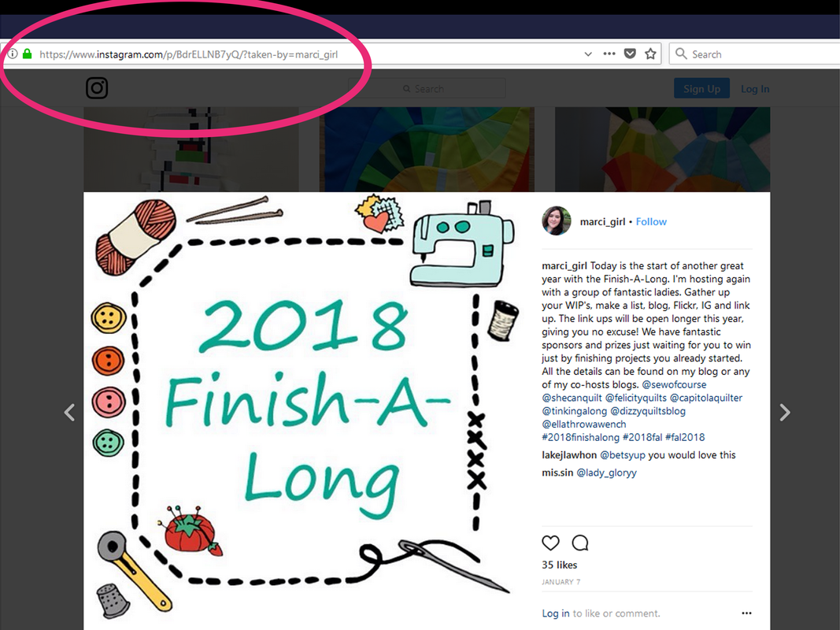Follow the marci_girl account
This screenshot has height=630, width=840.
[x=651, y=222]
